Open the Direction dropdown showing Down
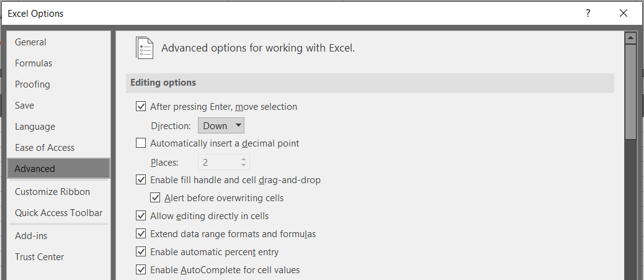The height and width of the screenshot is (280, 644). pos(221,126)
